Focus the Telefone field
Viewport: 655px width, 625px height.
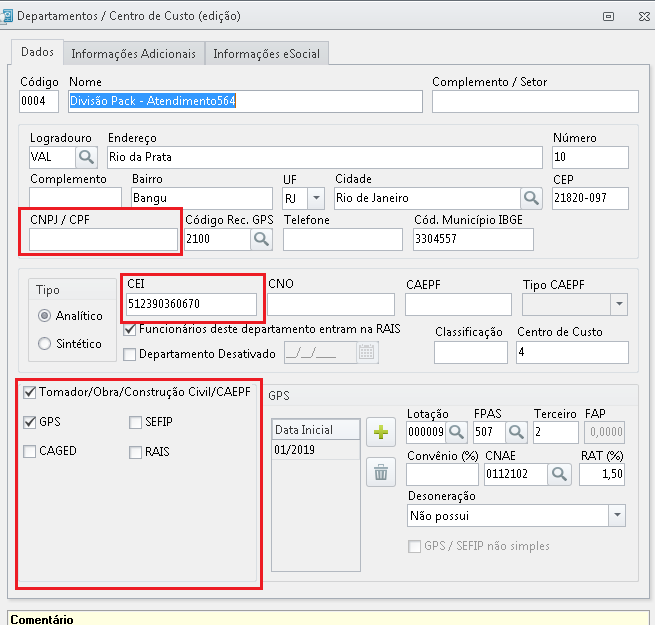click(x=343, y=239)
